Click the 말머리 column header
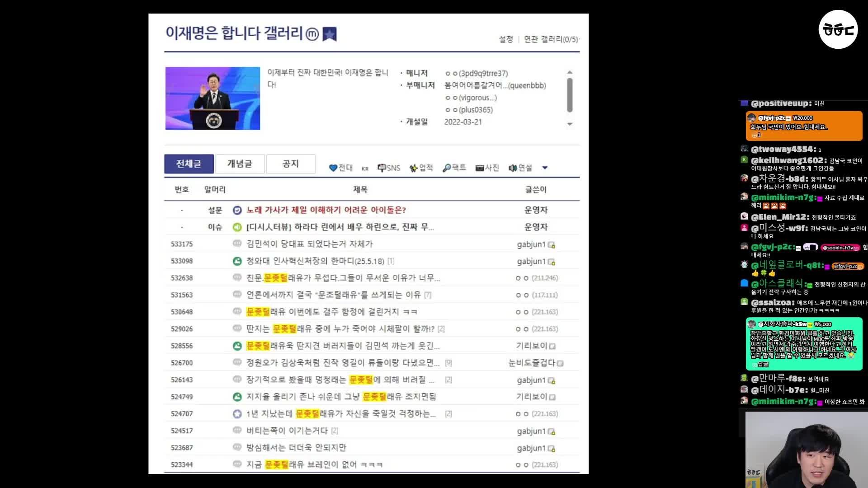This screenshot has height=488, width=868. click(215, 190)
